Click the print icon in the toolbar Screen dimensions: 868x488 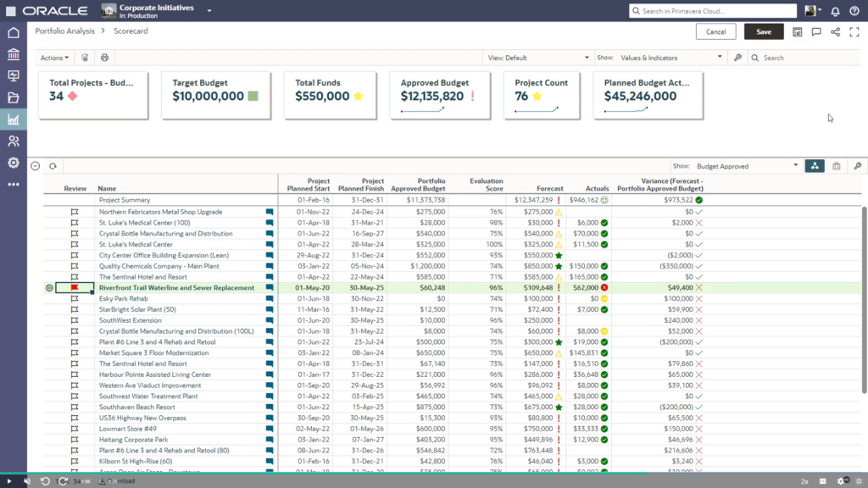(104, 58)
